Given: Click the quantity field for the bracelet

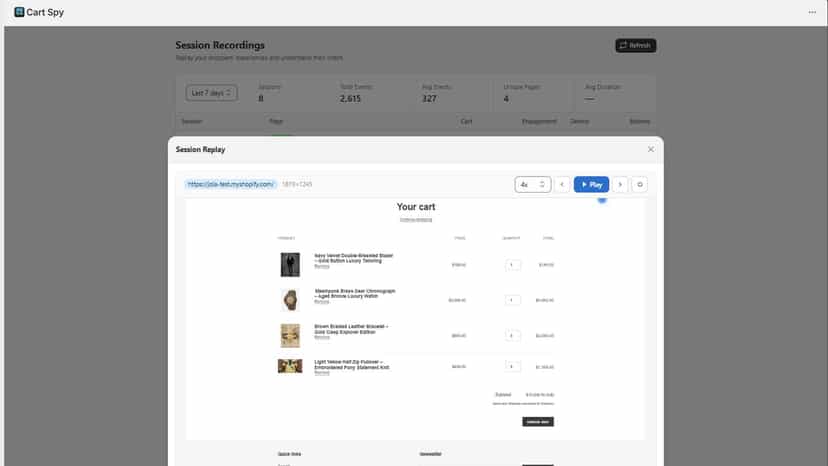Looking at the screenshot, I should [x=512, y=335].
